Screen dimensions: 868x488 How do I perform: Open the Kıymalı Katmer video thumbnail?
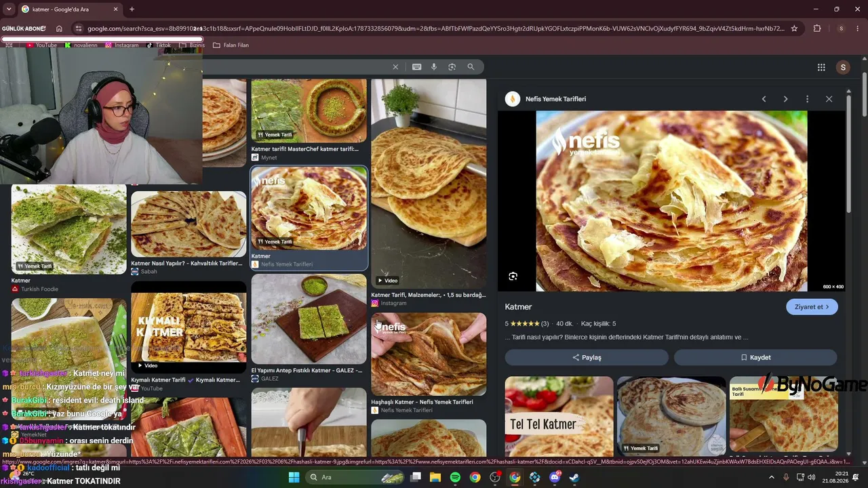pos(189,328)
